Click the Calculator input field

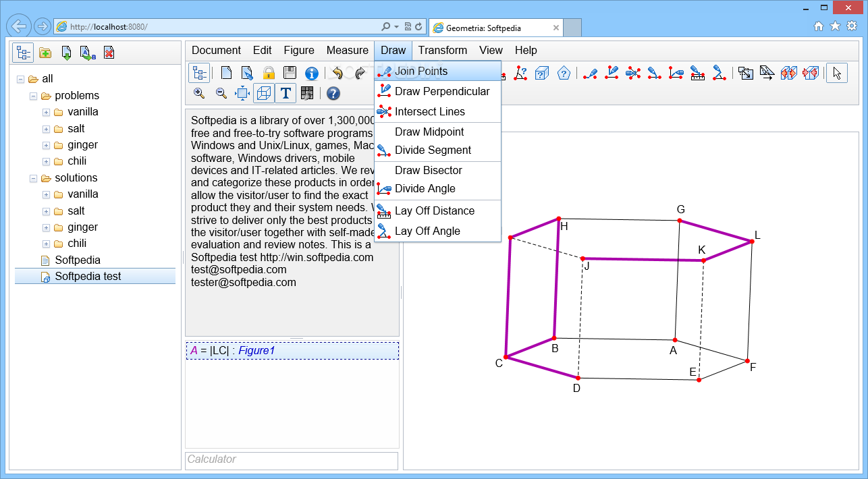292,459
